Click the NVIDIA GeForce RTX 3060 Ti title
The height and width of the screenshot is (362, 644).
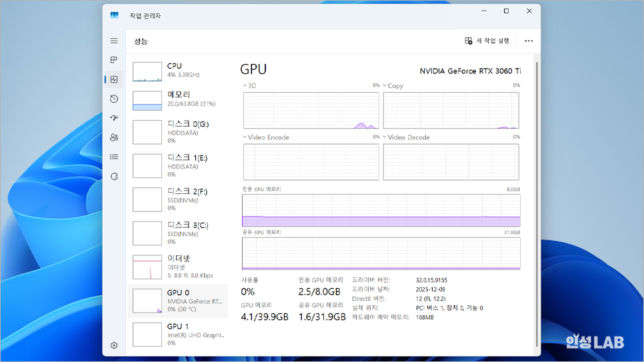[470, 71]
